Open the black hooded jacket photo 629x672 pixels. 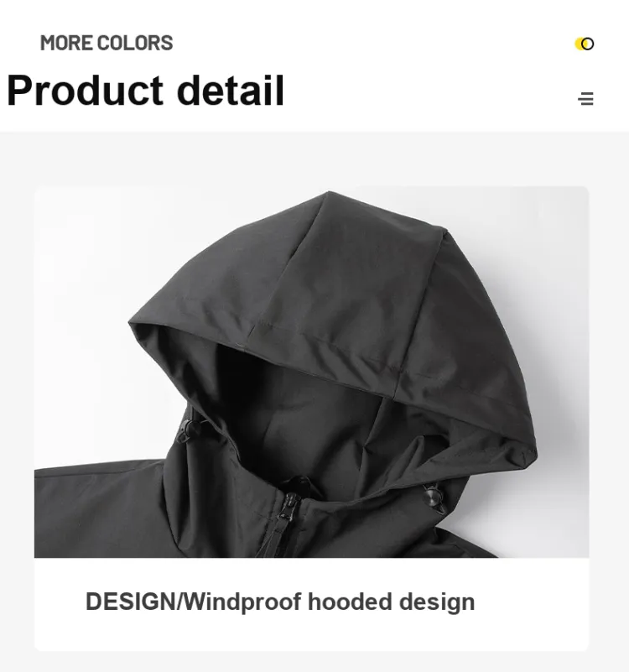click(311, 372)
